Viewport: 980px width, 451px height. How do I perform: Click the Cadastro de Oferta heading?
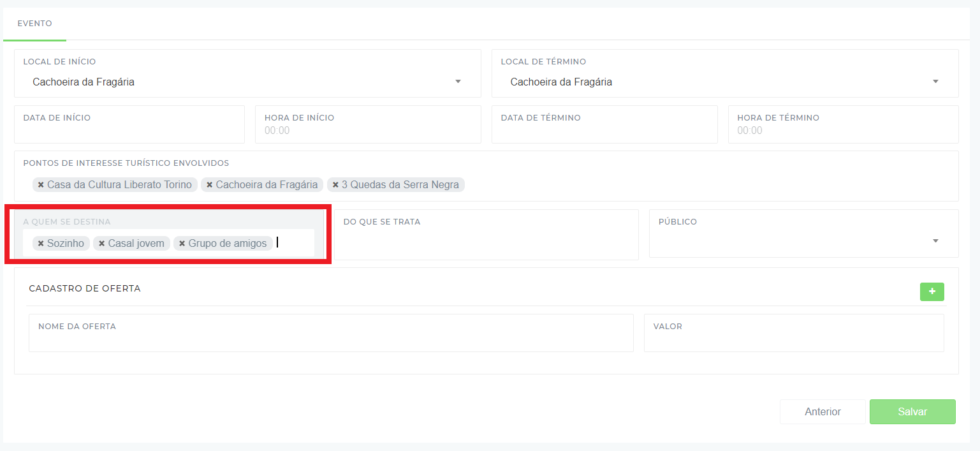(x=85, y=288)
